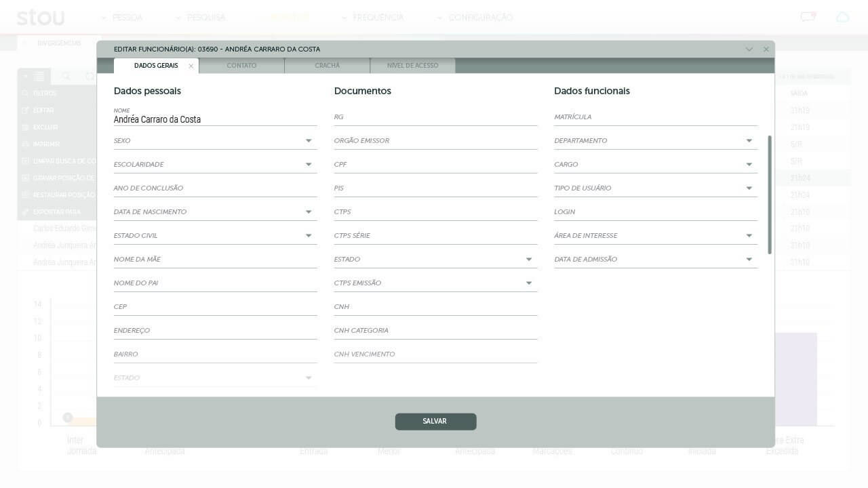Focus the CEP field
868x488 pixels.
click(x=215, y=307)
